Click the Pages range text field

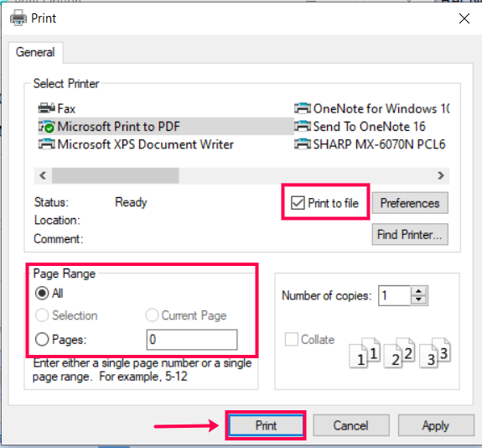click(x=192, y=340)
